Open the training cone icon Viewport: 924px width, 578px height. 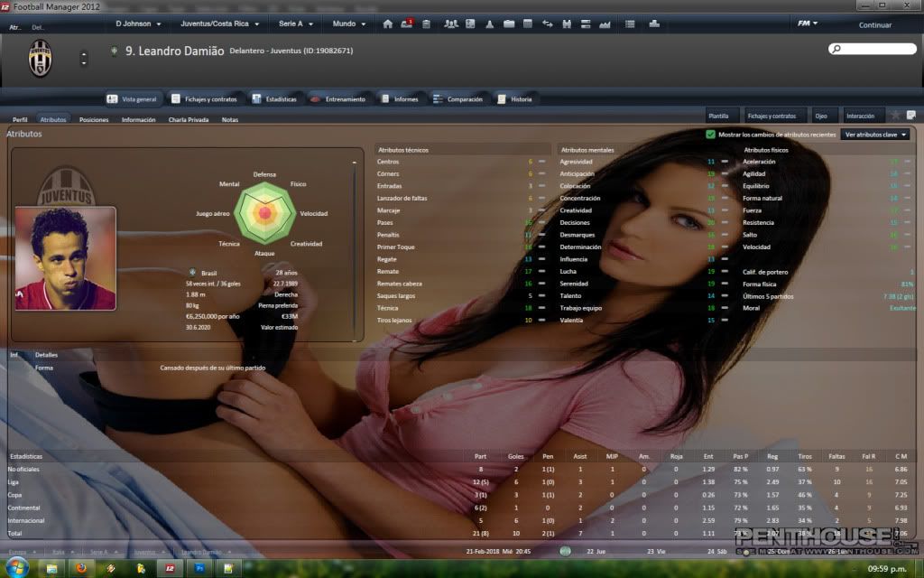coord(490,24)
